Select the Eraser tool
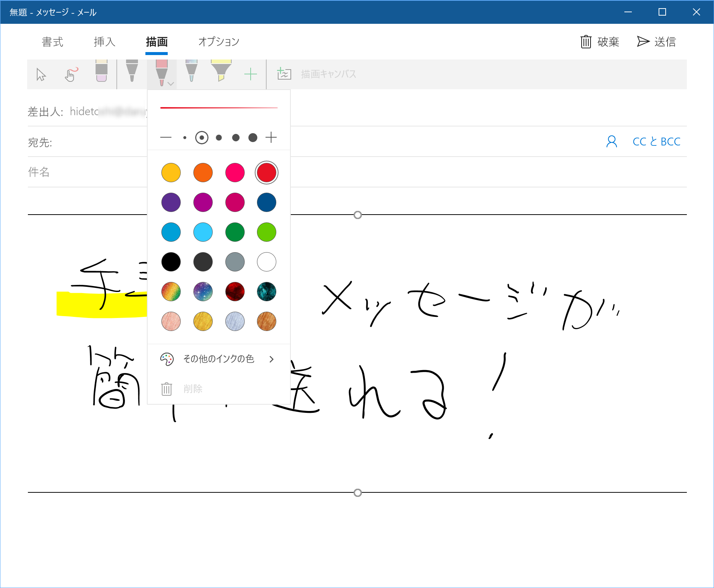 tap(101, 73)
